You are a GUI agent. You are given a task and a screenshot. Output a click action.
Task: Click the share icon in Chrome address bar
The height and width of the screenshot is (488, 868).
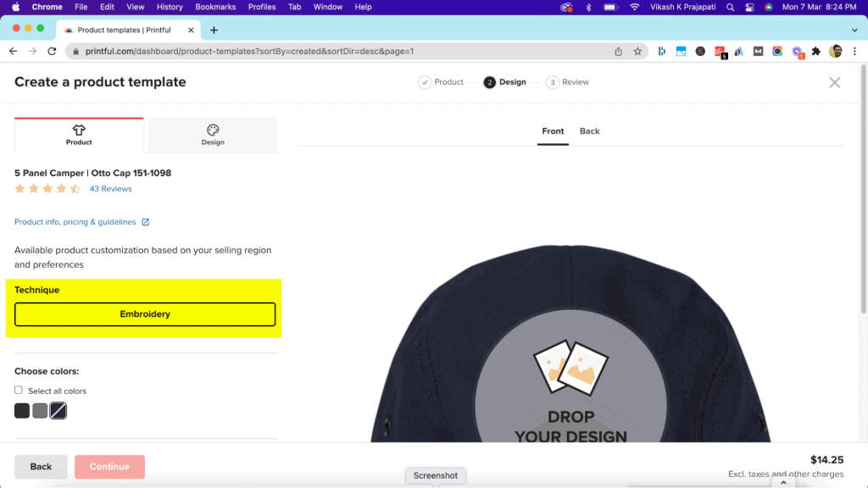pyautogui.click(x=618, y=51)
